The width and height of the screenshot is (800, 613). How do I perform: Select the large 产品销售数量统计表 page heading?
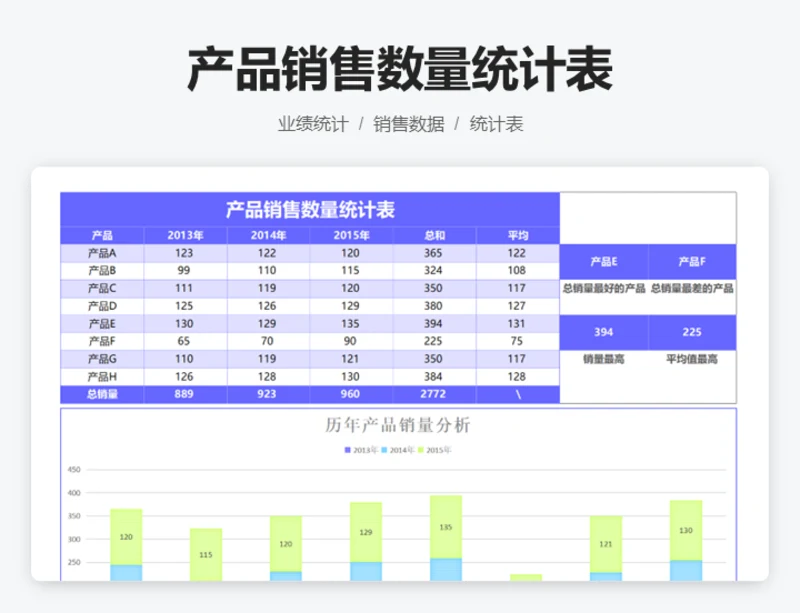pyautogui.click(x=400, y=69)
